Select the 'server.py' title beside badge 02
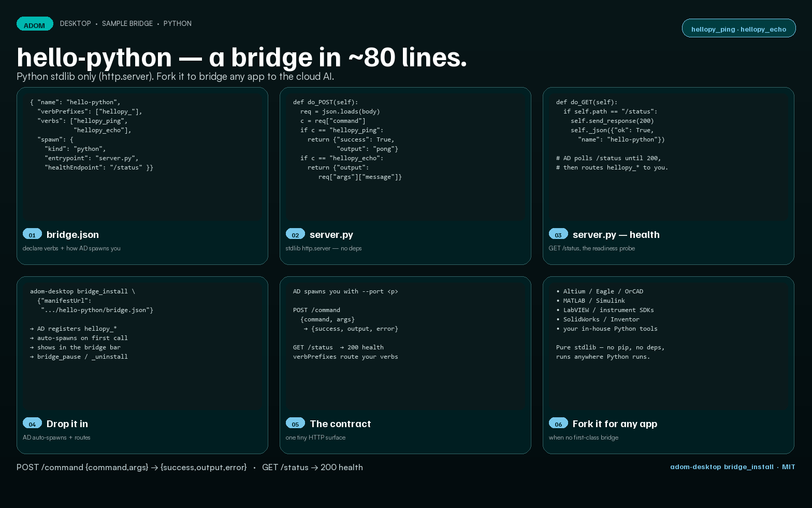This screenshot has height=508, width=812. click(x=331, y=235)
